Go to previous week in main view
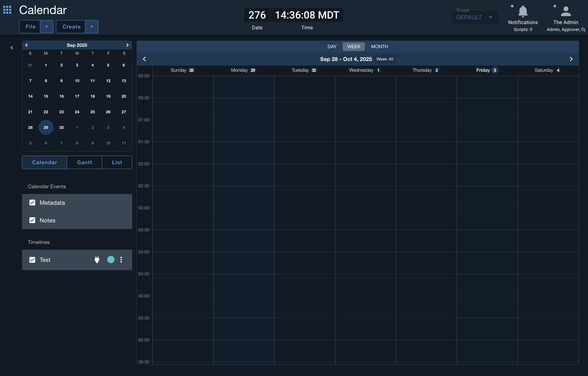This screenshot has width=588, height=376. [x=144, y=59]
